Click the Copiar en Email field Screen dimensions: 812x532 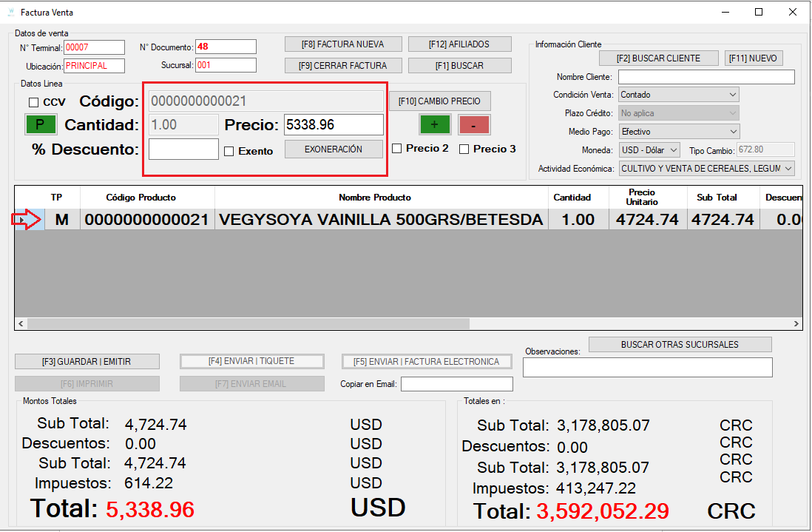pyautogui.click(x=457, y=384)
